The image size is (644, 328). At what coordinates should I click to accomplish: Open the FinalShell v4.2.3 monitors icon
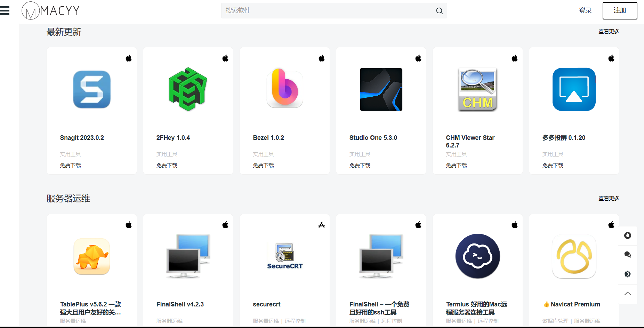[x=188, y=256]
